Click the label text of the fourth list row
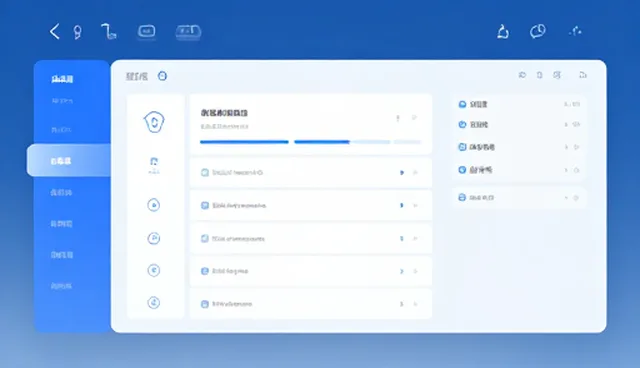 pyautogui.click(x=230, y=271)
